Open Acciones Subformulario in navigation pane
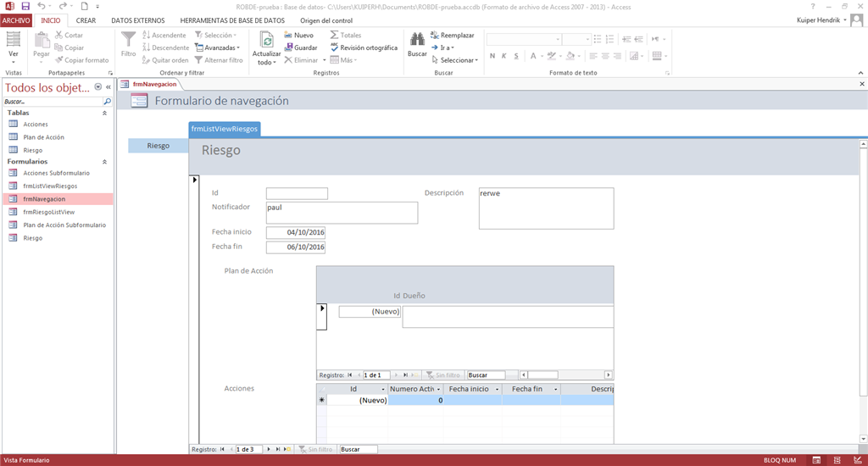 point(56,173)
